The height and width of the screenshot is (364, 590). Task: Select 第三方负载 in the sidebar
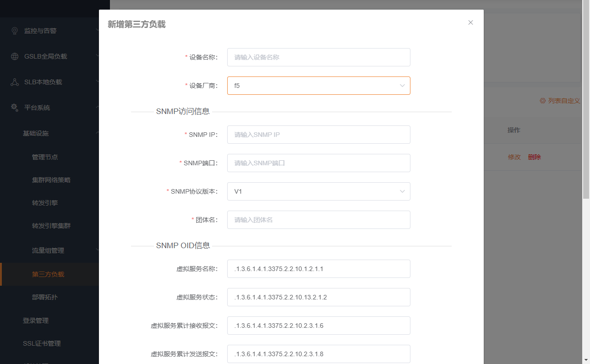coord(48,274)
